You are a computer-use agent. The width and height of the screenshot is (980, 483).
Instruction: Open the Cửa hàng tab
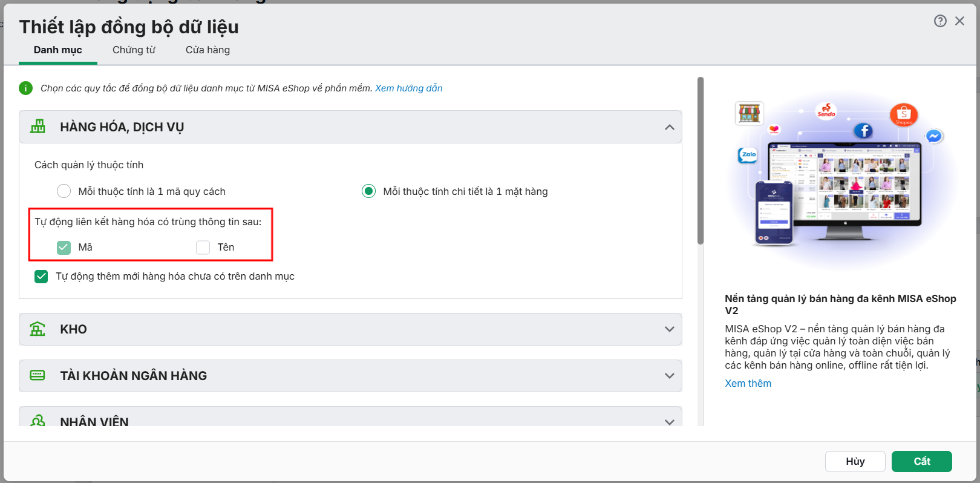tap(207, 50)
